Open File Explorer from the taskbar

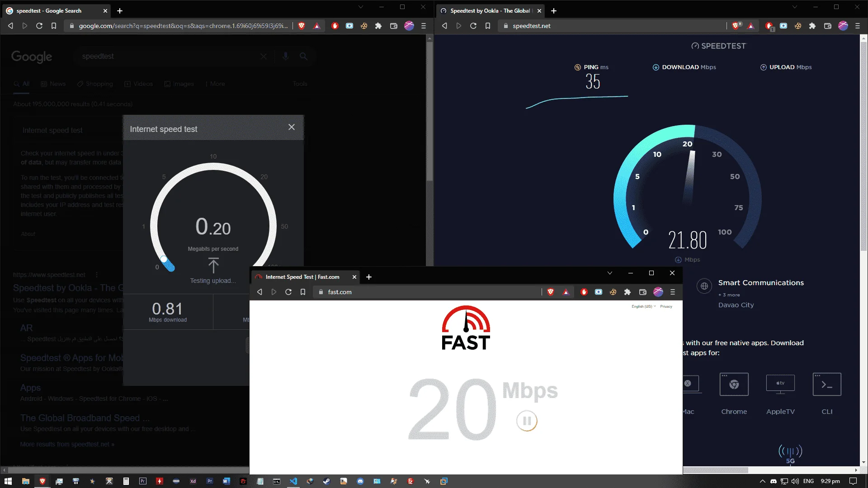click(26, 481)
